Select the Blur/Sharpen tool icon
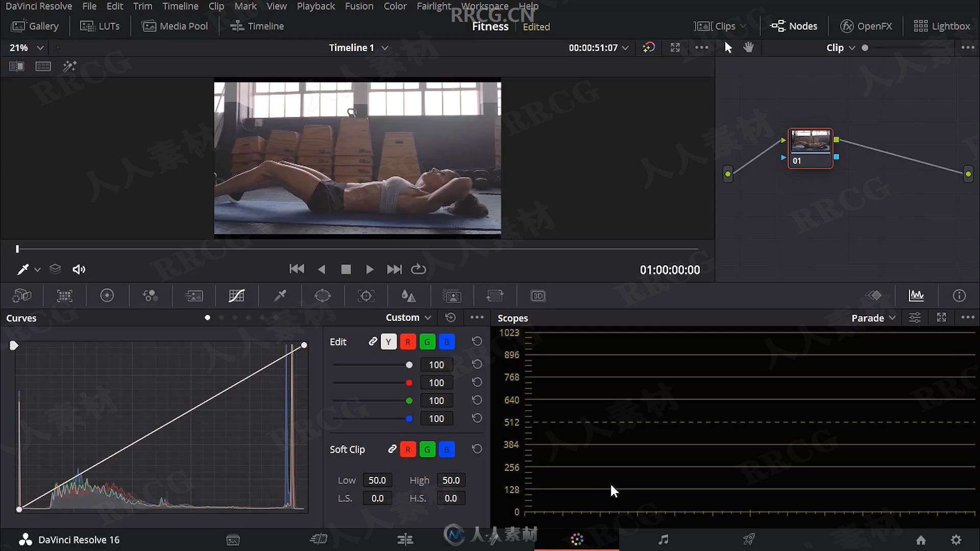The height and width of the screenshot is (551, 980). pos(408,295)
